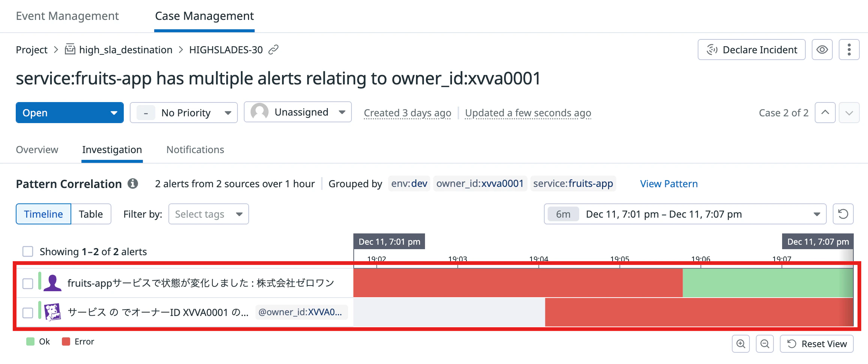
Task: Click the View Pattern link
Action: click(669, 184)
